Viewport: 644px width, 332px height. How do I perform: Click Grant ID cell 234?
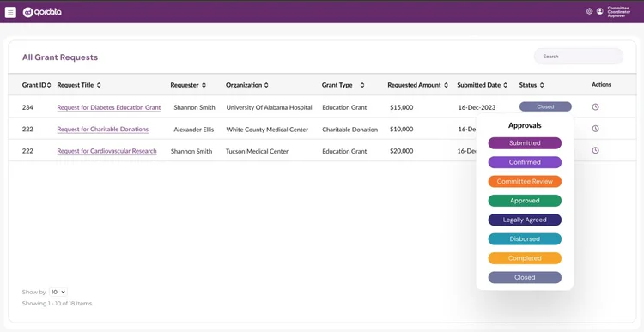tap(27, 107)
